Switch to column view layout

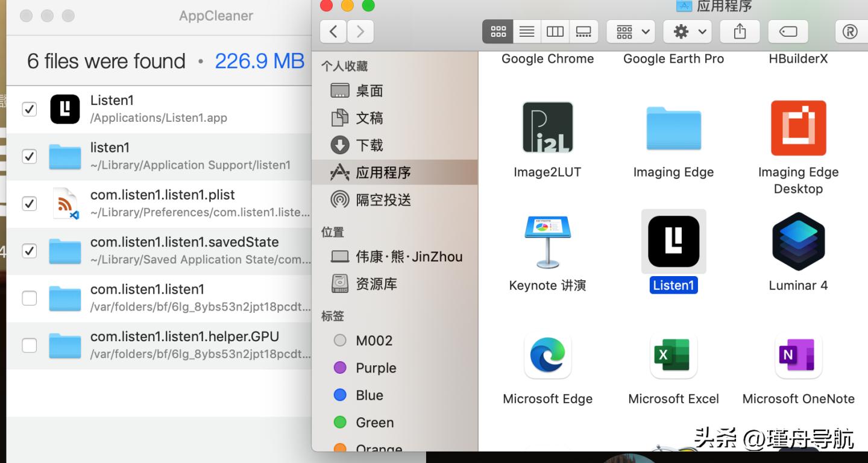coord(555,31)
